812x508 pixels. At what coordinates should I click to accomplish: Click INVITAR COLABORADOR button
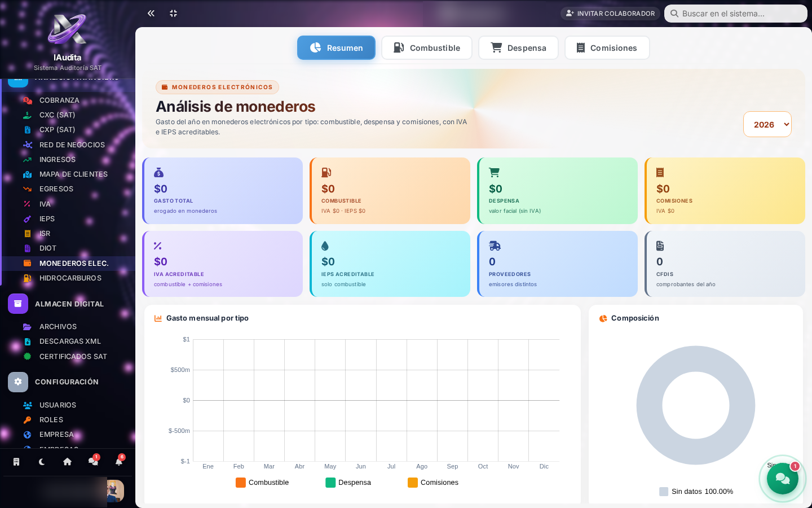tap(610, 14)
